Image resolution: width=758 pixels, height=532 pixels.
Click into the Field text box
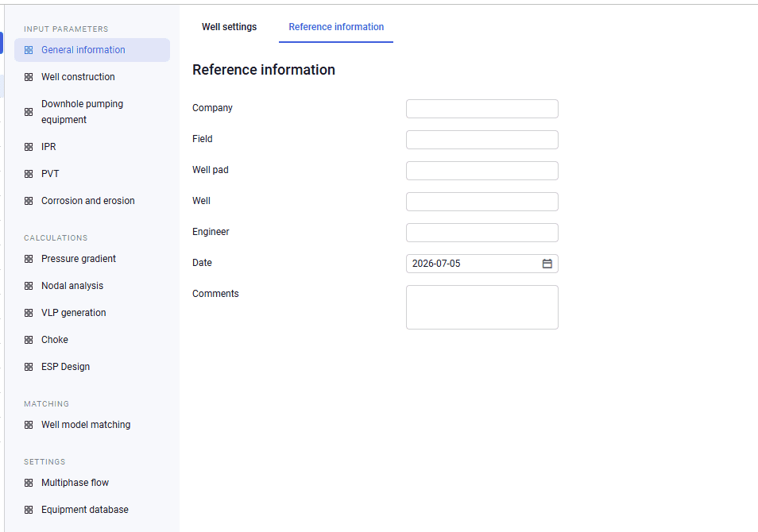[482, 140]
